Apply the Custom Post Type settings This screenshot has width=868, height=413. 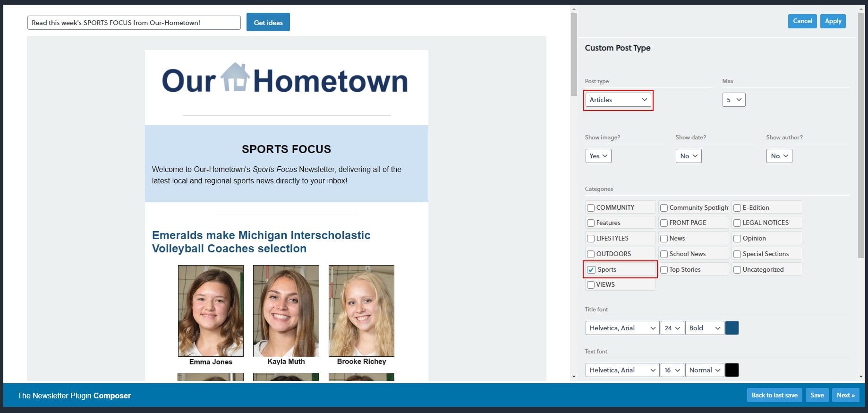click(x=833, y=21)
